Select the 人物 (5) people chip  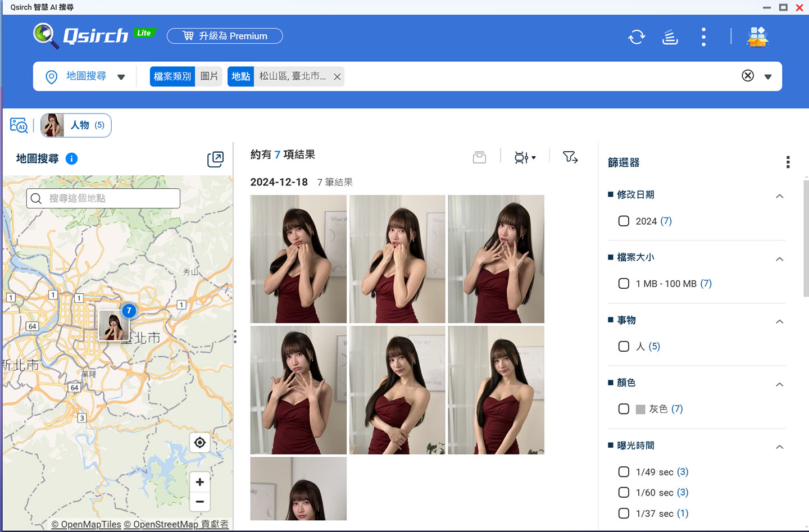click(x=76, y=125)
